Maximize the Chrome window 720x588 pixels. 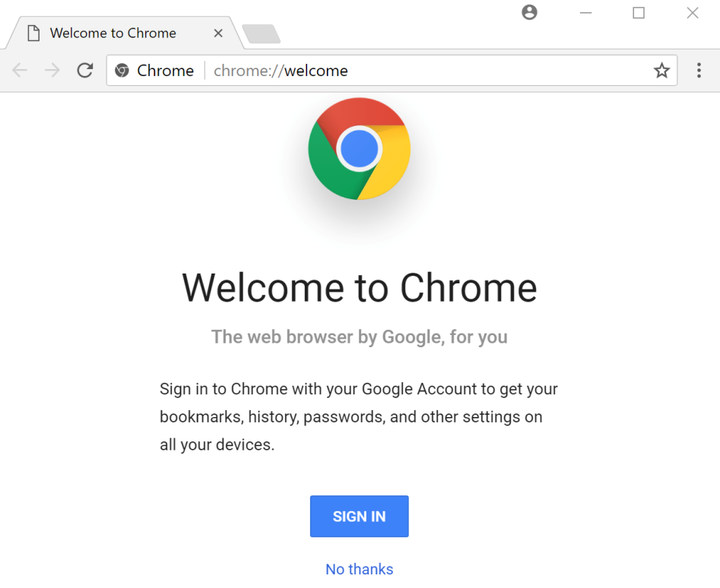[639, 13]
